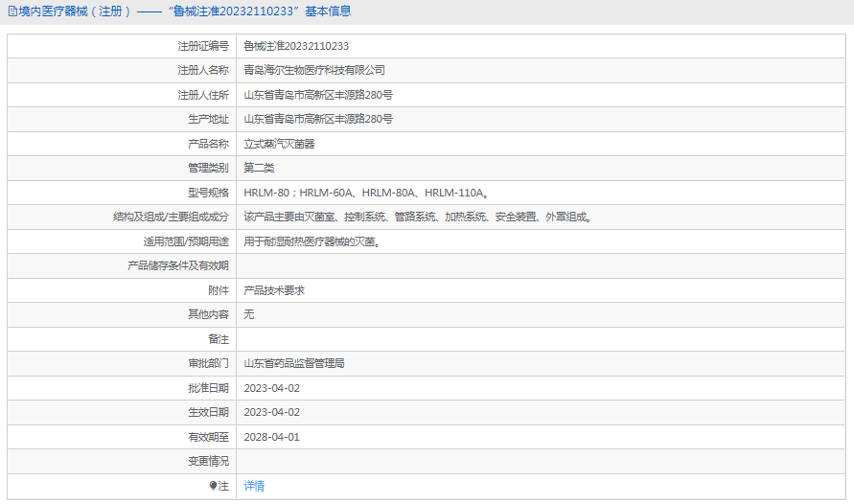Select the model list starting with HRLM-80
The image size is (854, 504).
(366, 193)
